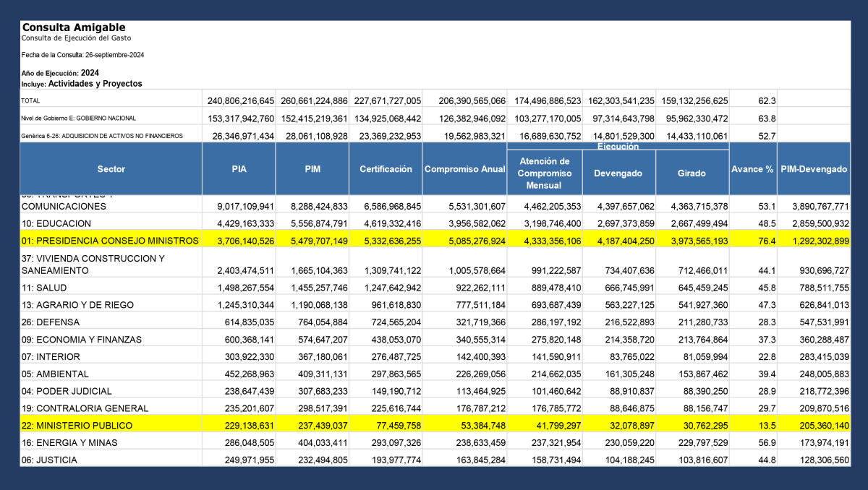The height and width of the screenshot is (490, 868).
Task: Select the 10: EDUCACION sector cell
Action: click(56, 223)
